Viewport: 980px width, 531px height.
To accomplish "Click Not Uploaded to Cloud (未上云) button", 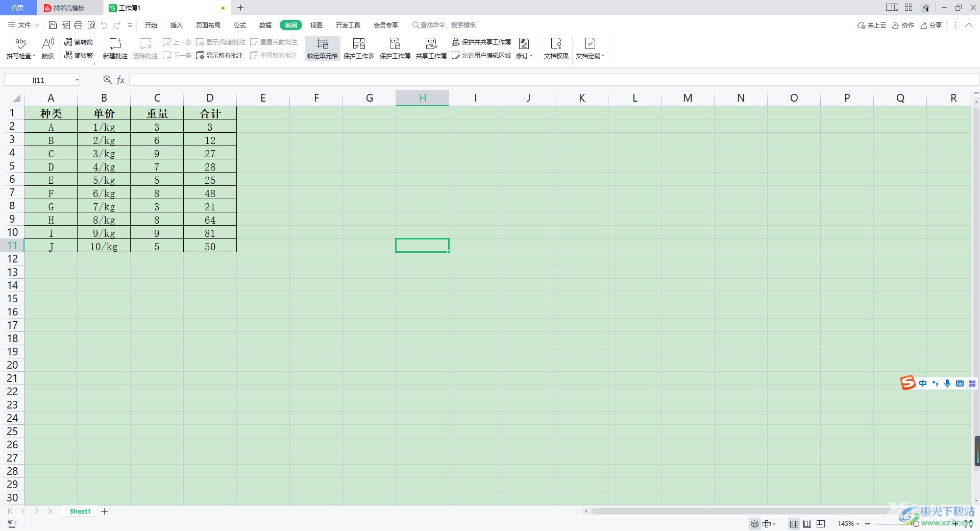I will 872,25.
